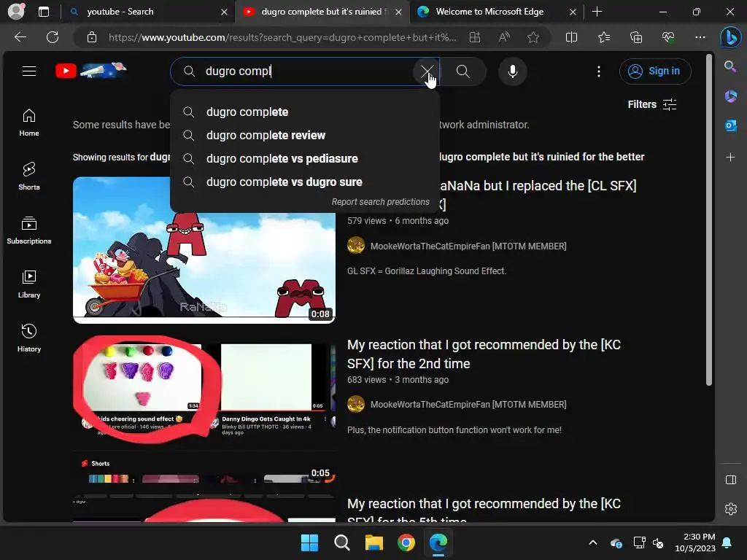
Task: Open the Filters options
Action: (652, 104)
